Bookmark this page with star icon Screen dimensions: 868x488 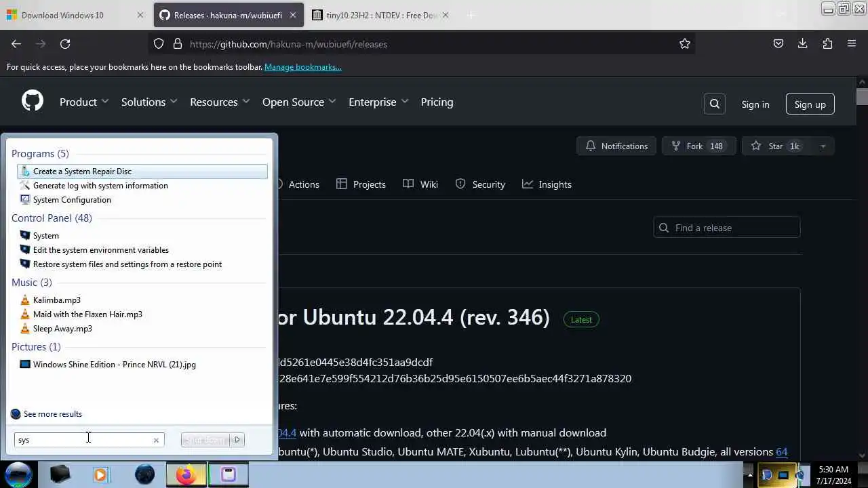click(x=685, y=44)
